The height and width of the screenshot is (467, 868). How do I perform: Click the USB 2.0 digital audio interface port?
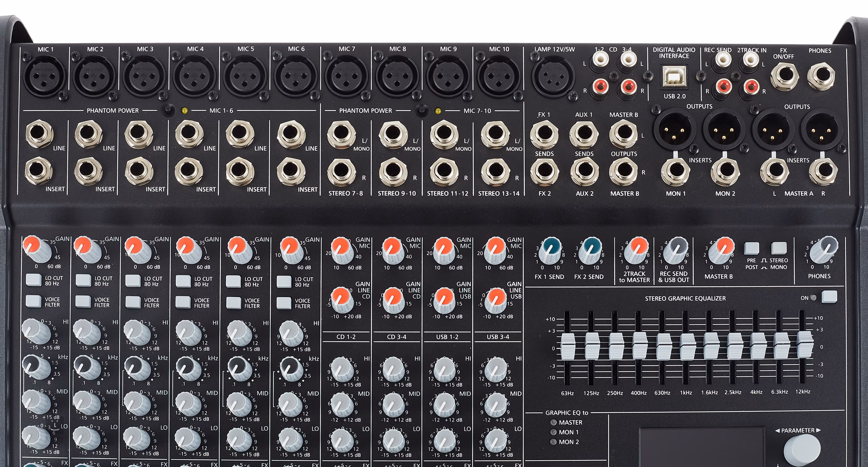(674, 76)
